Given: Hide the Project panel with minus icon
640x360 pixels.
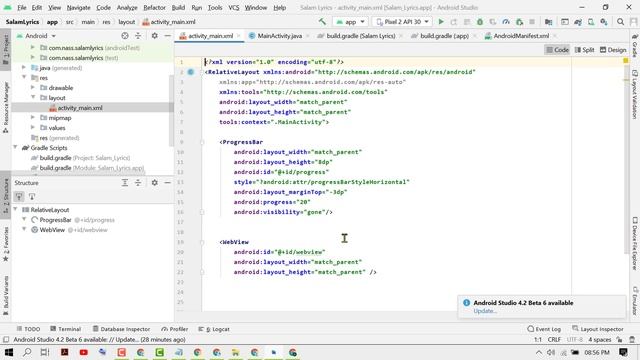Looking at the screenshot, I should (167, 36).
